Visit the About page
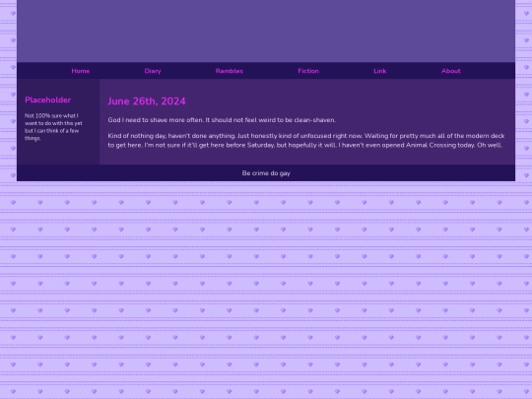Viewport: 532px width, 399px height. [x=451, y=71]
